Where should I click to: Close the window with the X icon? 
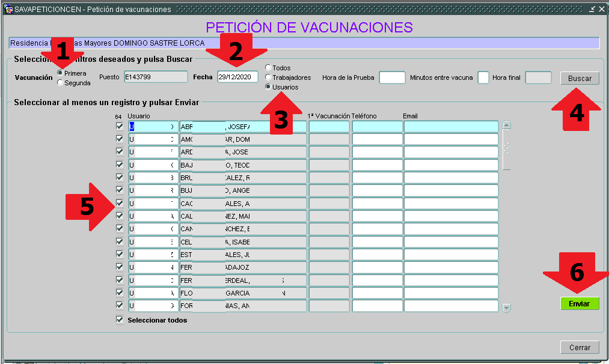tap(602, 10)
